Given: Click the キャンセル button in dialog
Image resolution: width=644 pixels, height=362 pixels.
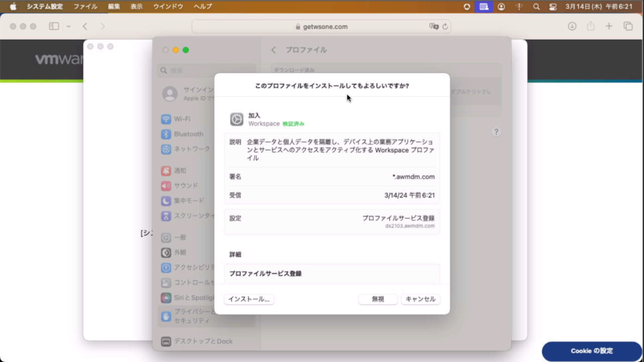Looking at the screenshot, I should pyautogui.click(x=421, y=299).
